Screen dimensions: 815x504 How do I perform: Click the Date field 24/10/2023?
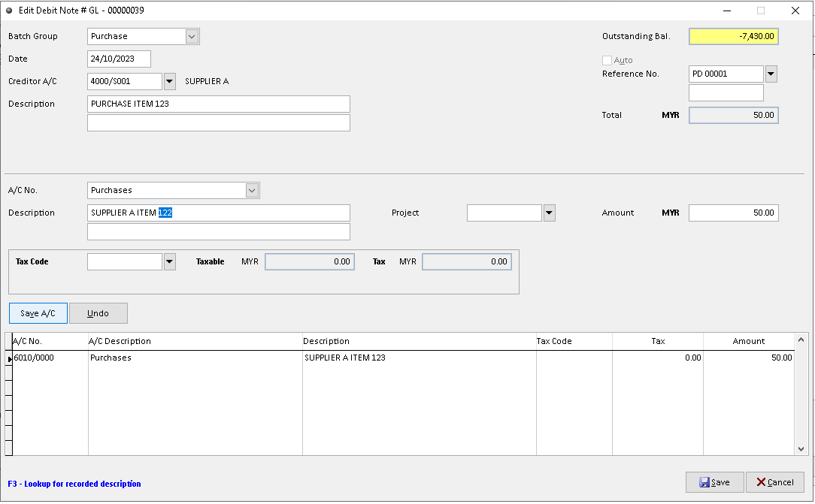(x=119, y=59)
